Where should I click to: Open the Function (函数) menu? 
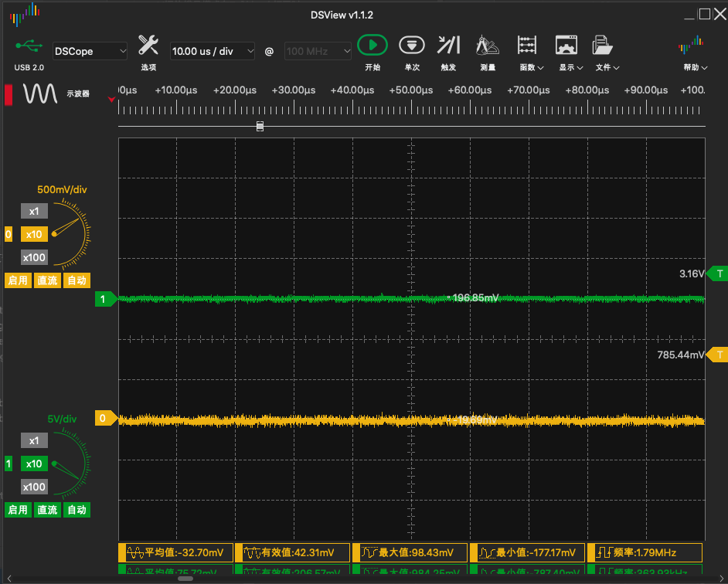click(x=531, y=52)
